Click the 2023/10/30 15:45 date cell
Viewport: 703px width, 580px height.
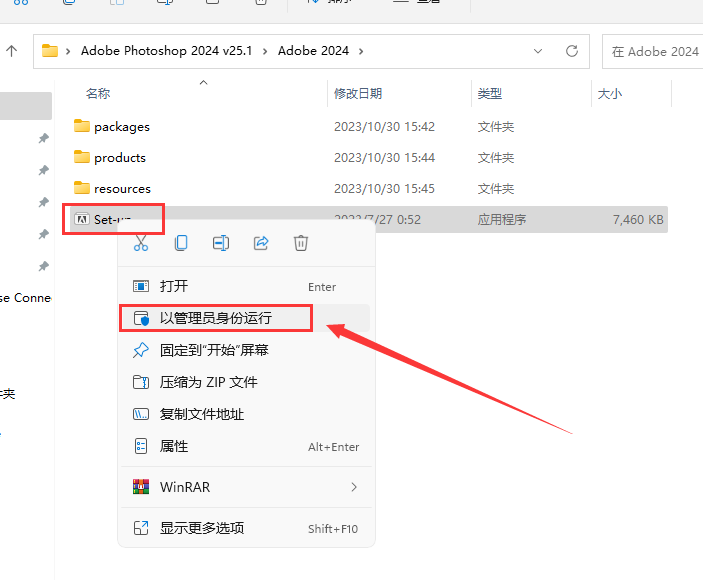coord(384,189)
